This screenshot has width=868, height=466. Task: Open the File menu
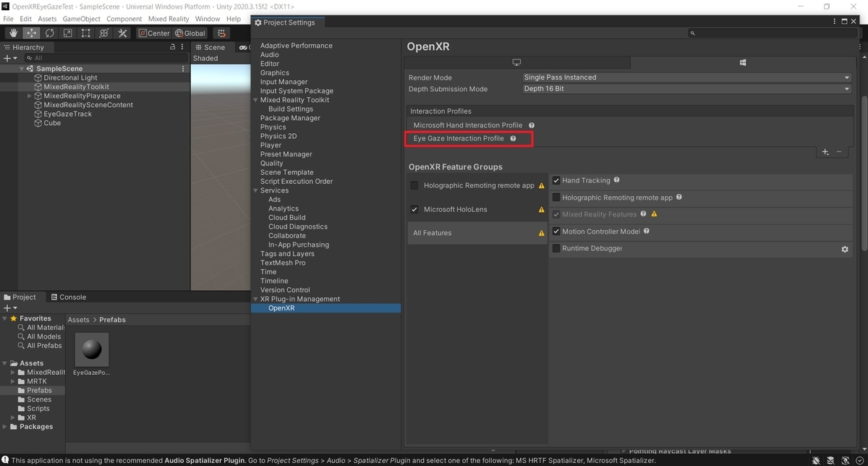point(9,19)
